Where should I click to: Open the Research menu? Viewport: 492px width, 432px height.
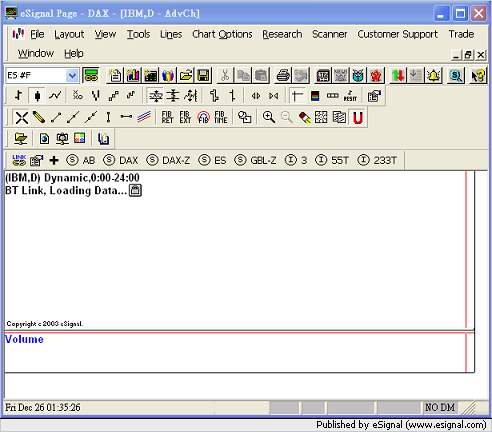tap(282, 34)
